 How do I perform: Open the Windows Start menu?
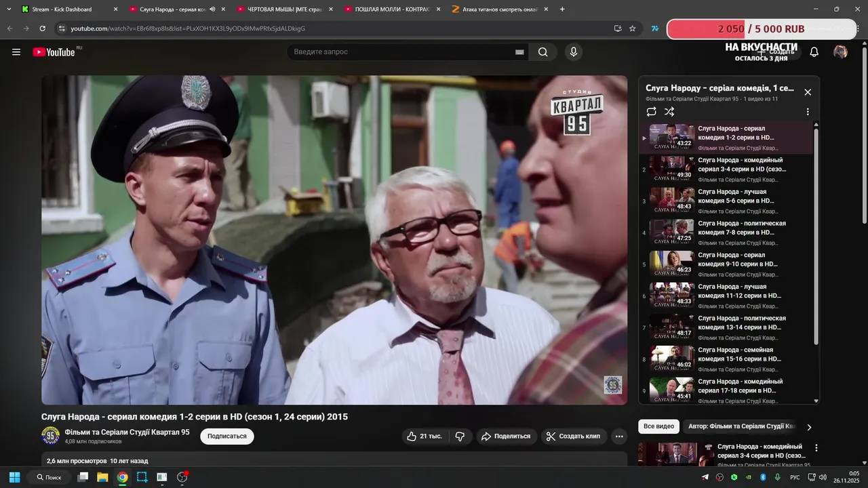[14, 477]
